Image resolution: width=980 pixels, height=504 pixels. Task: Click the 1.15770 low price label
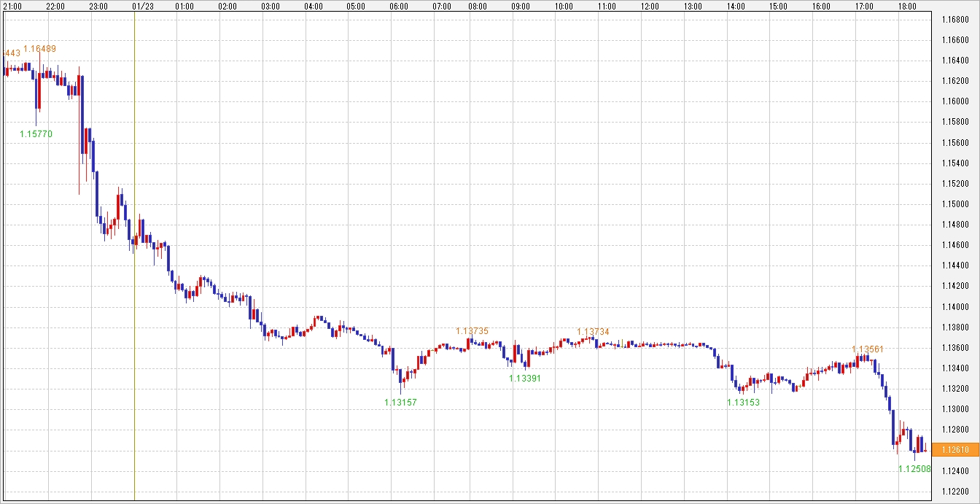pyautogui.click(x=36, y=134)
